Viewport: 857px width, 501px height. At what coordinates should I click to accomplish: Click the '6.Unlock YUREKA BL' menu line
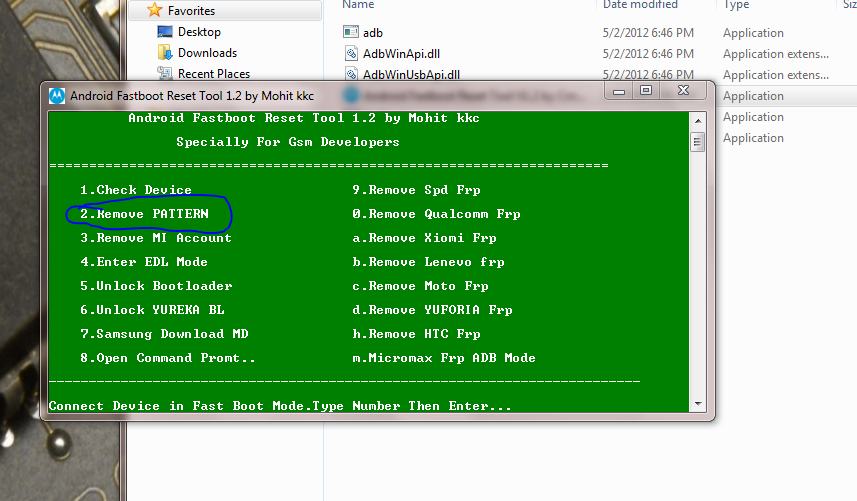click(152, 310)
